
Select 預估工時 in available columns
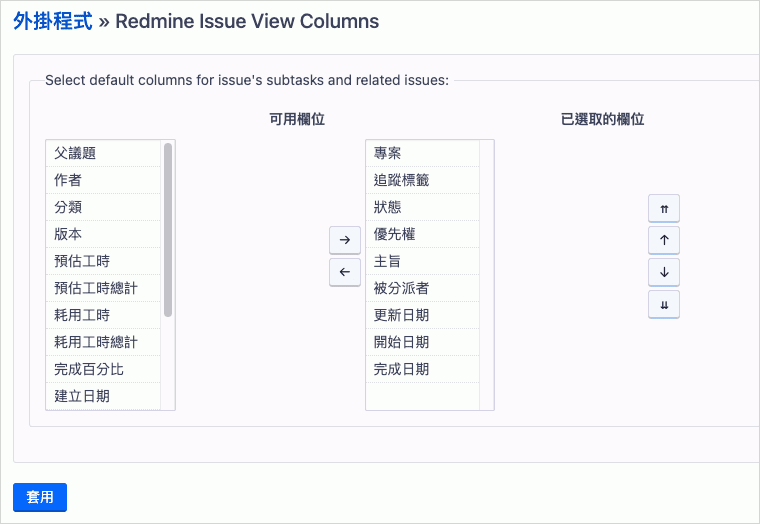(x=103, y=261)
